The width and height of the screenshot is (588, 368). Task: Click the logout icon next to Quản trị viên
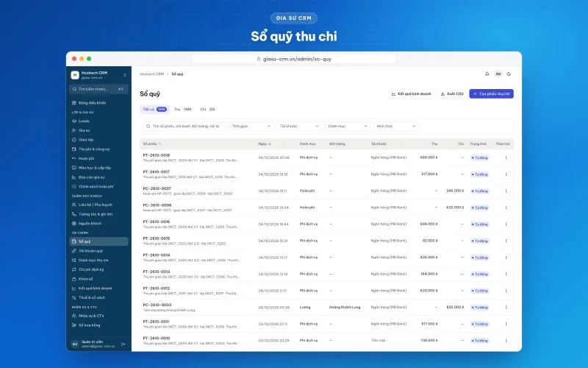coord(123,344)
